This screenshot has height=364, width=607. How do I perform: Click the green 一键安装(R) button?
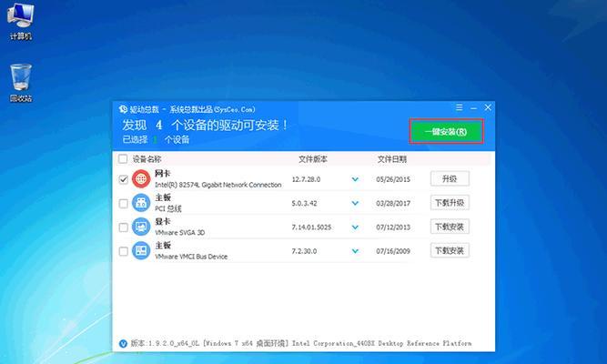446,132
